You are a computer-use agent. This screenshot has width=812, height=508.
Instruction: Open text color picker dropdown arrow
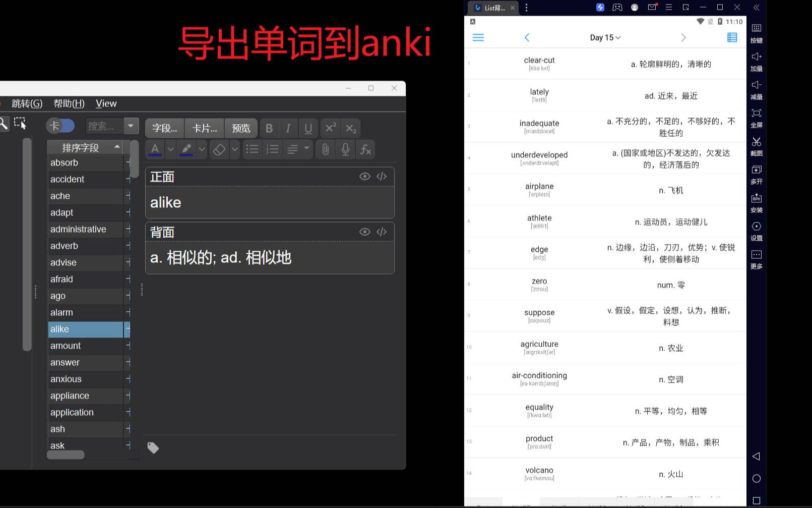(x=170, y=149)
